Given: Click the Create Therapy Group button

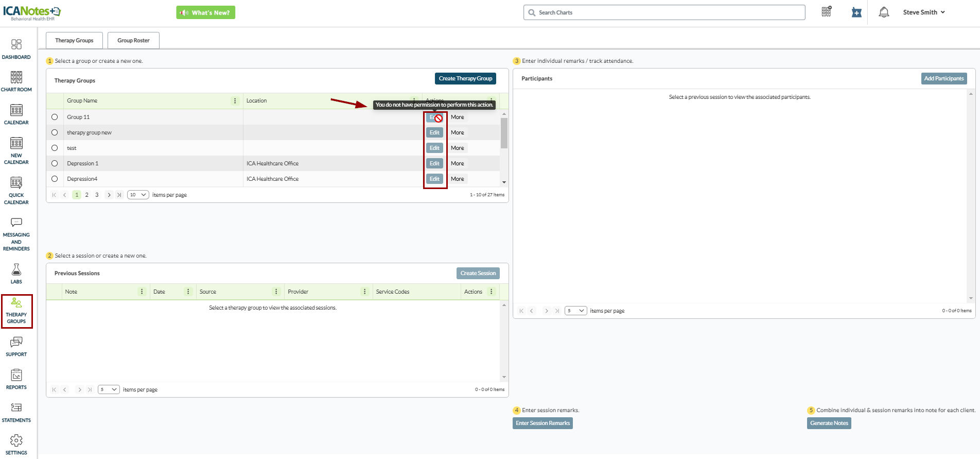Looking at the screenshot, I should 465,78.
